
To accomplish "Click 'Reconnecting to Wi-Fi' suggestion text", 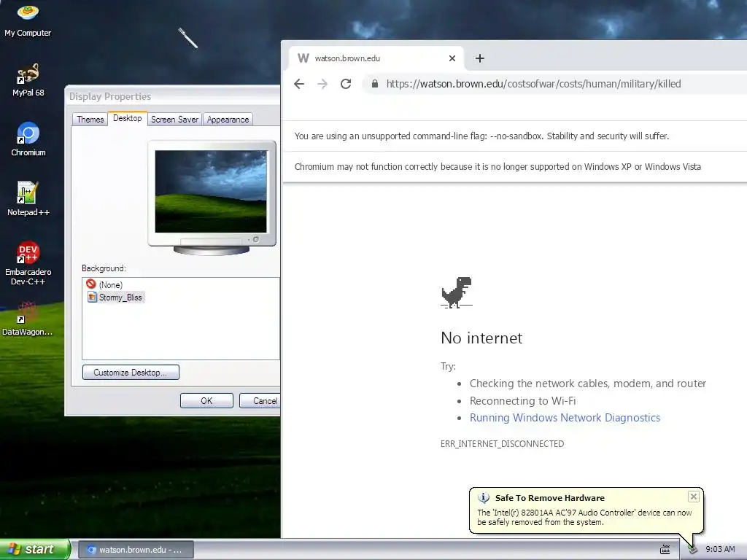I will coord(522,401).
